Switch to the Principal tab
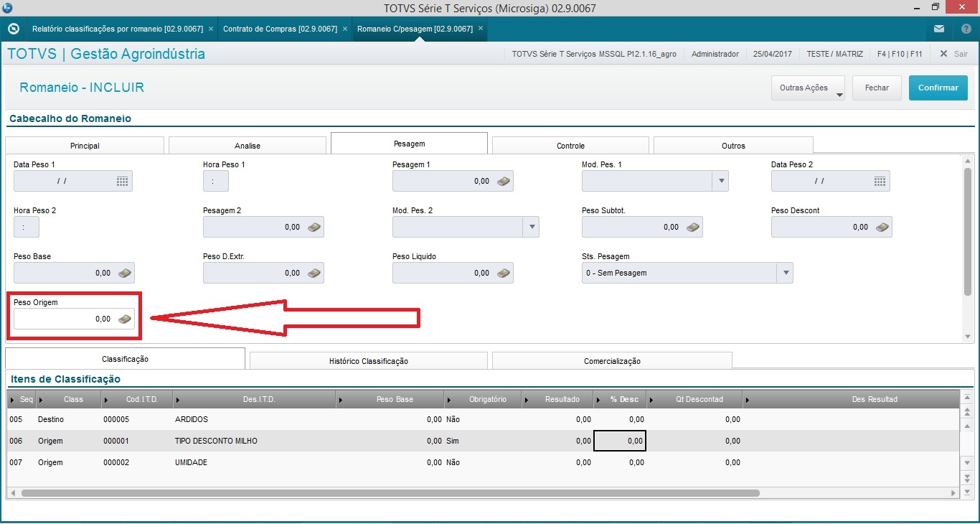Screen dimensions: 980x524 click(85, 146)
